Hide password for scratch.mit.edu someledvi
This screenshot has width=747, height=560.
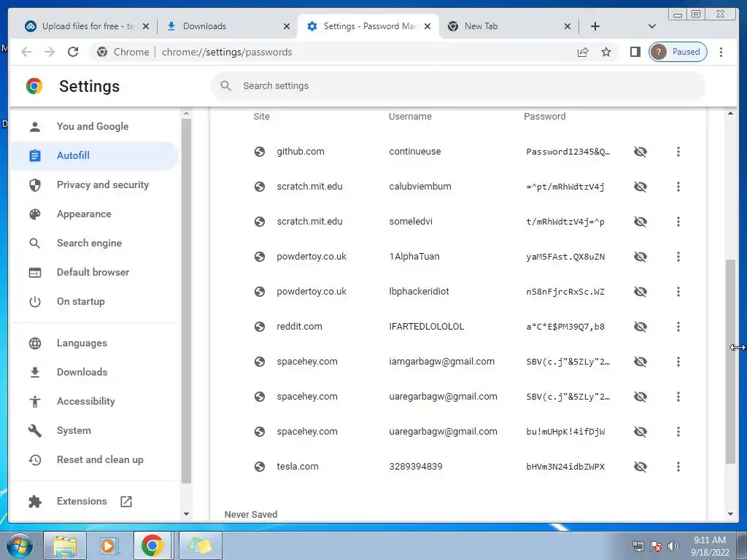[640, 222]
